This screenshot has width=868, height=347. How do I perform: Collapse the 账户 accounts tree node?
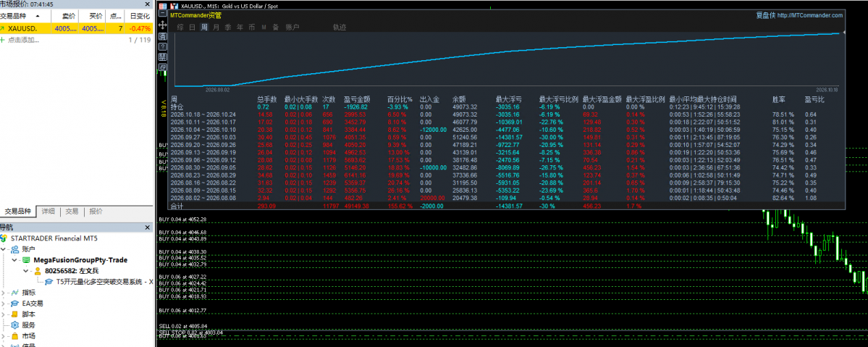(x=4, y=249)
